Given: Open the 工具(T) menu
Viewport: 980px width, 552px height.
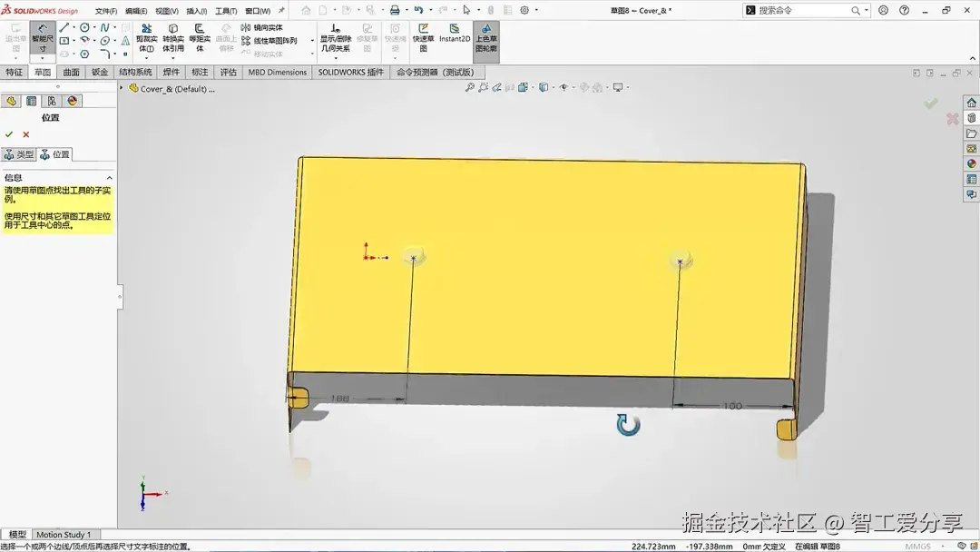Looking at the screenshot, I should tap(226, 11).
